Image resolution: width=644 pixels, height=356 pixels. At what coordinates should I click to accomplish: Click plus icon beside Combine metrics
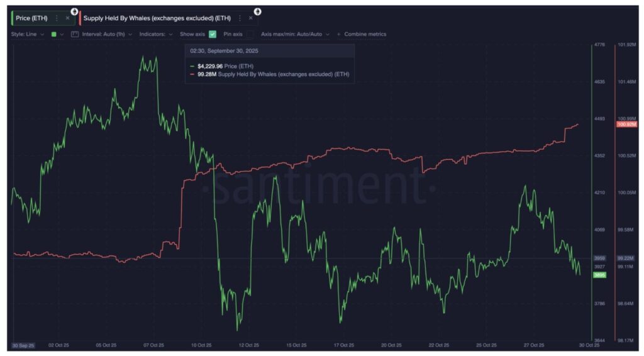click(339, 34)
